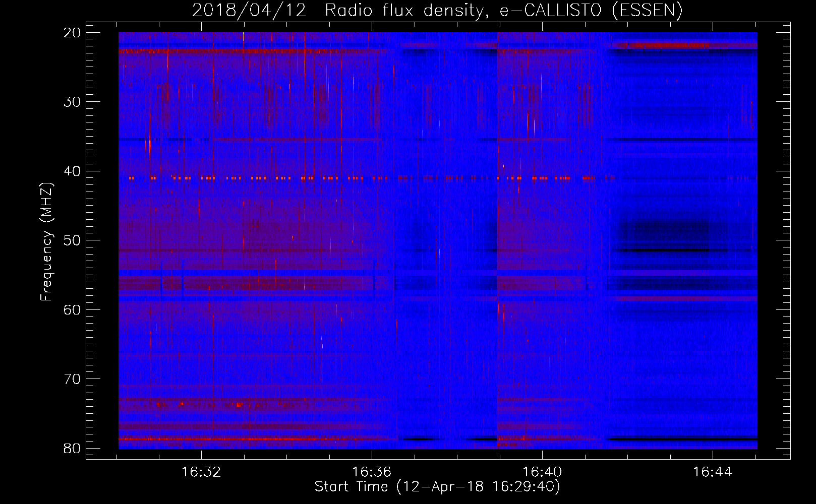Click the '60' frequency tick label

coord(72,309)
